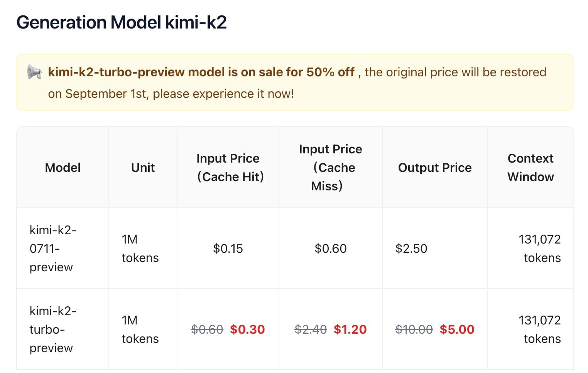Click the red $5.00 sale output price
The width and height of the screenshot is (588, 373).
[x=457, y=329]
